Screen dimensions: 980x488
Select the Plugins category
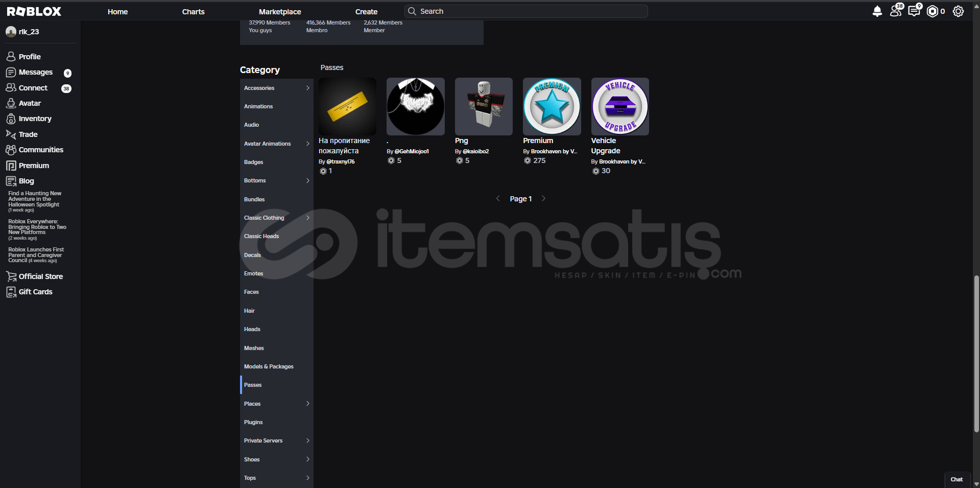277,422
